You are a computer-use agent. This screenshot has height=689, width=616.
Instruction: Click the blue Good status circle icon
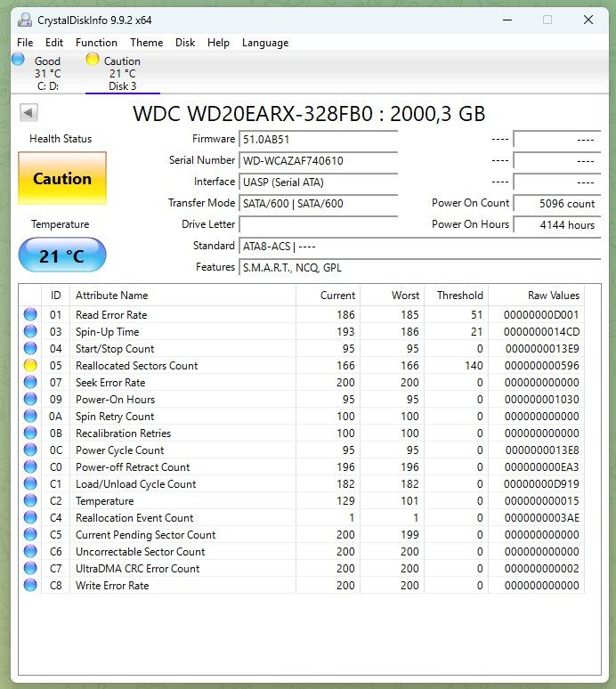tap(18, 59)
